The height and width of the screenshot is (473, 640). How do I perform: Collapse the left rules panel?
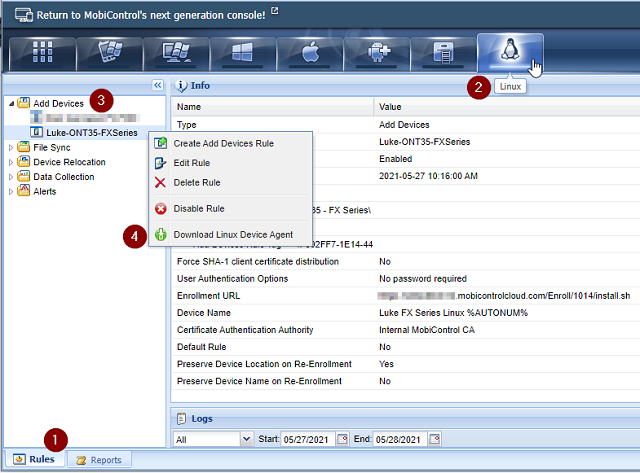pyautogui.click(x=157, y=86)
